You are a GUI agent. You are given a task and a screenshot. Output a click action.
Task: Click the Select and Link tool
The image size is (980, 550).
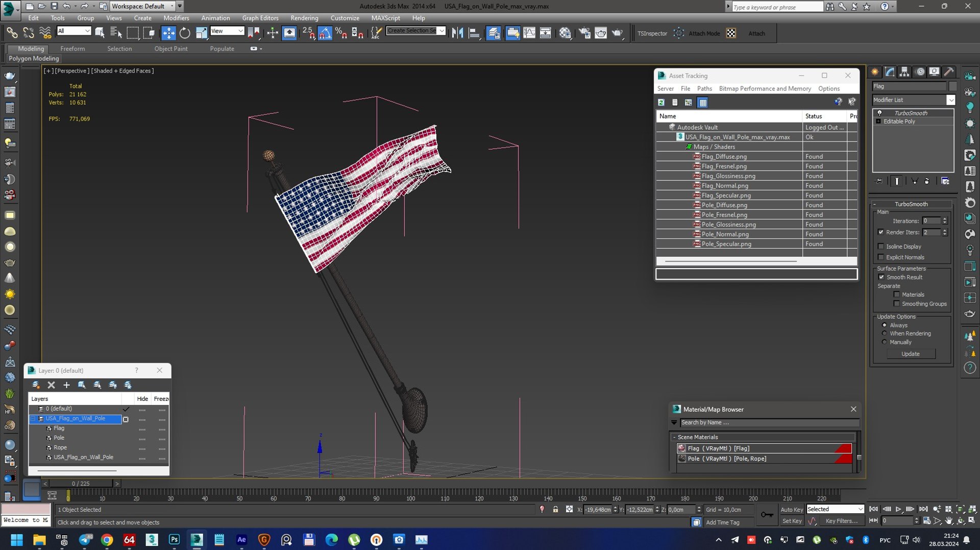point(12,33)
